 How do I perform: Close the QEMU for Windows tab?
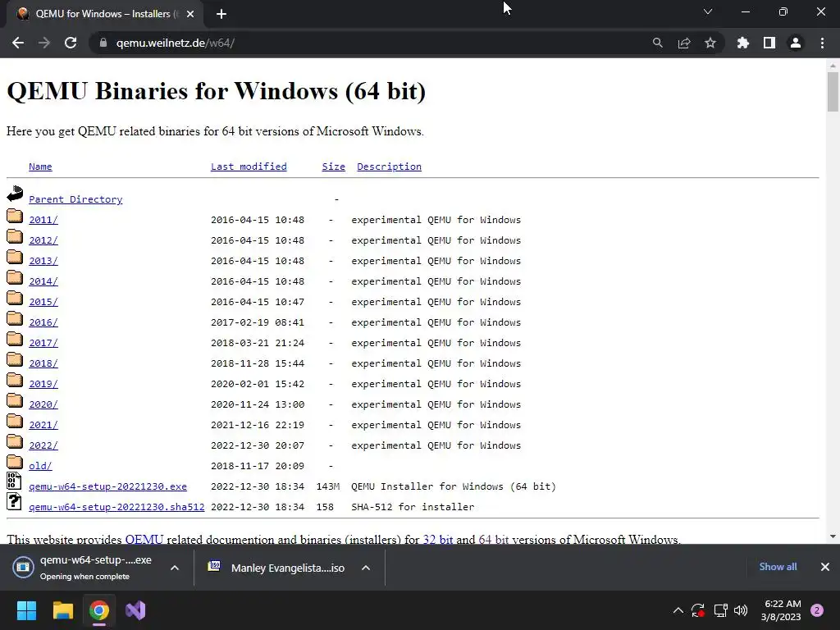[190, 14]
